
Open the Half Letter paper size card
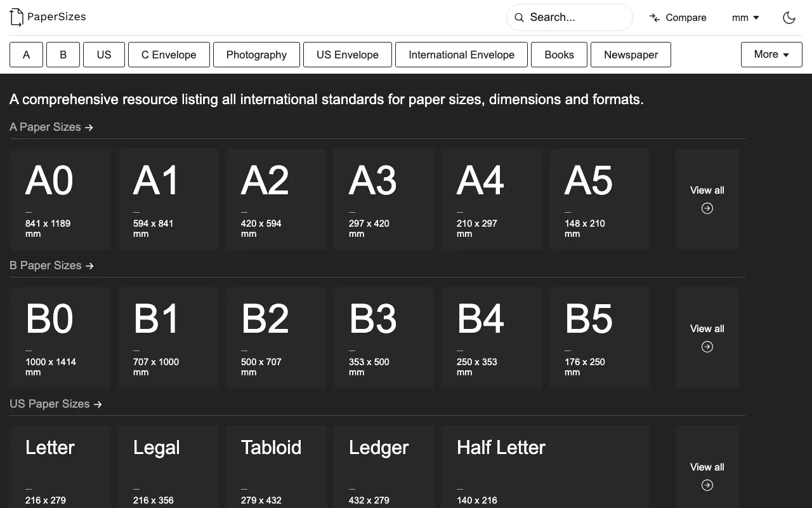(546, 467)
